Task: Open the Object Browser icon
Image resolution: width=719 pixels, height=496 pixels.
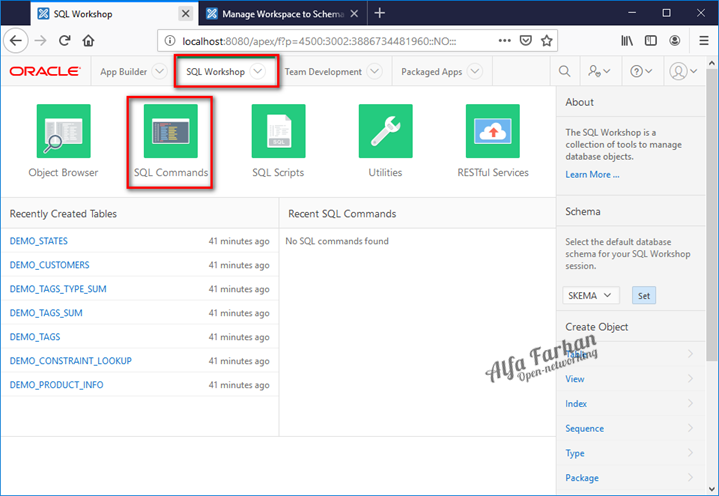Action: [x=64, y=131]
